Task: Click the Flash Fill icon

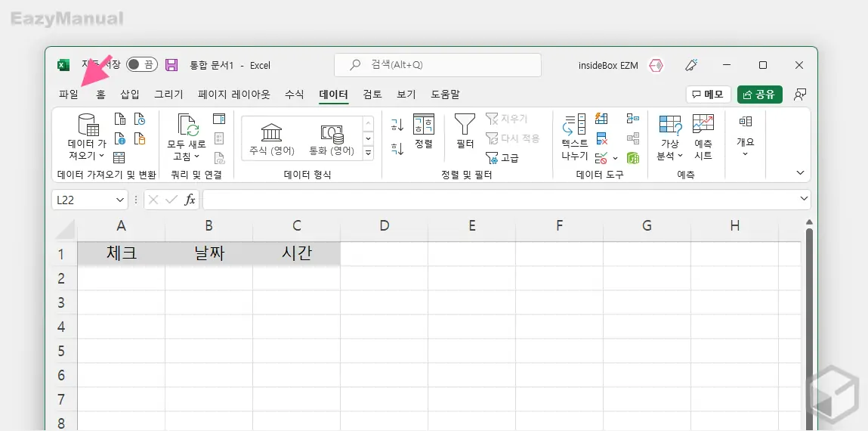Action: tap(601, 119)
